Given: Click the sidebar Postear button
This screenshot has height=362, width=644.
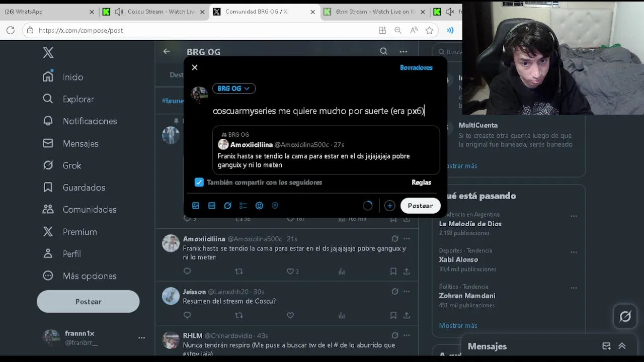Looking at the screenshot, I should tap(88, 302).
